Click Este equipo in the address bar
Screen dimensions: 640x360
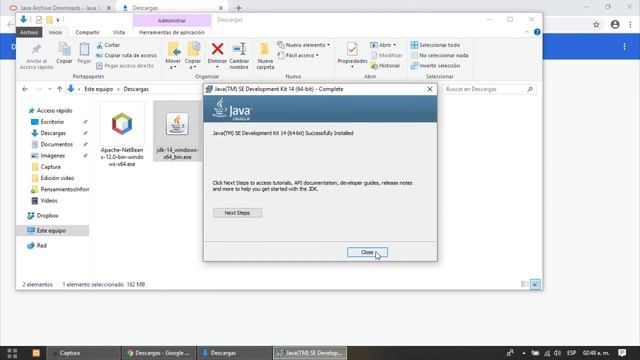(98, 89)
